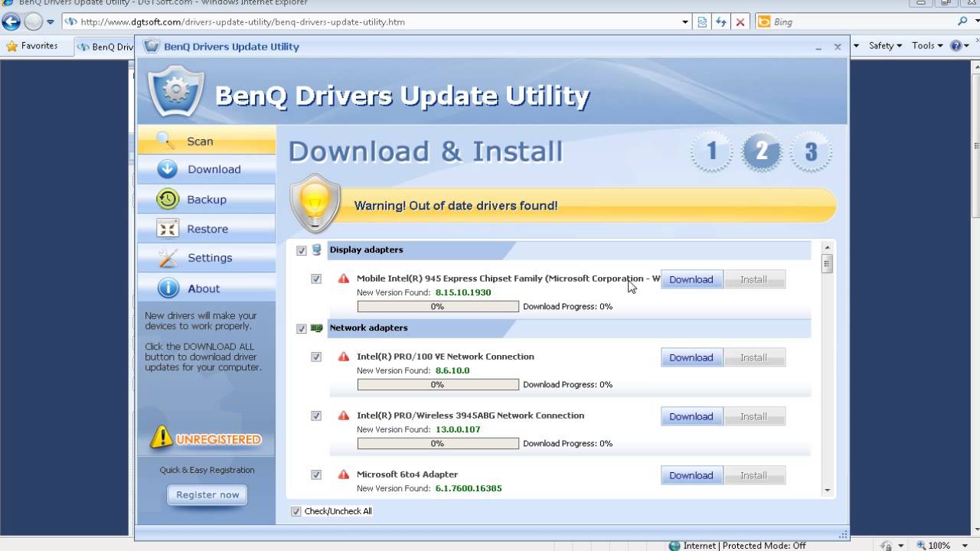Viewport: 980px width, 551px height.
Task: Open the Scan section in sidebar
Action: [207, 141]
